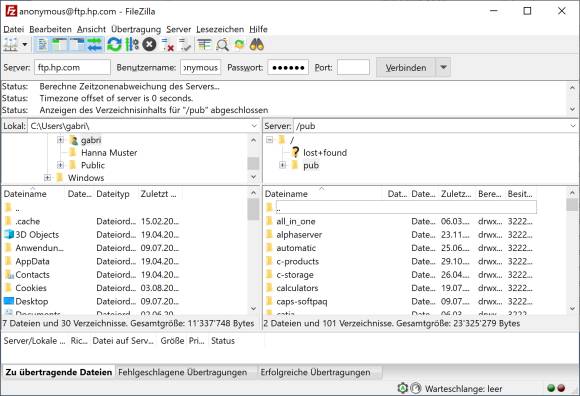580x396 pixels.
Task: Select the Desktop folder icon
Action: [x=9, y=301]
